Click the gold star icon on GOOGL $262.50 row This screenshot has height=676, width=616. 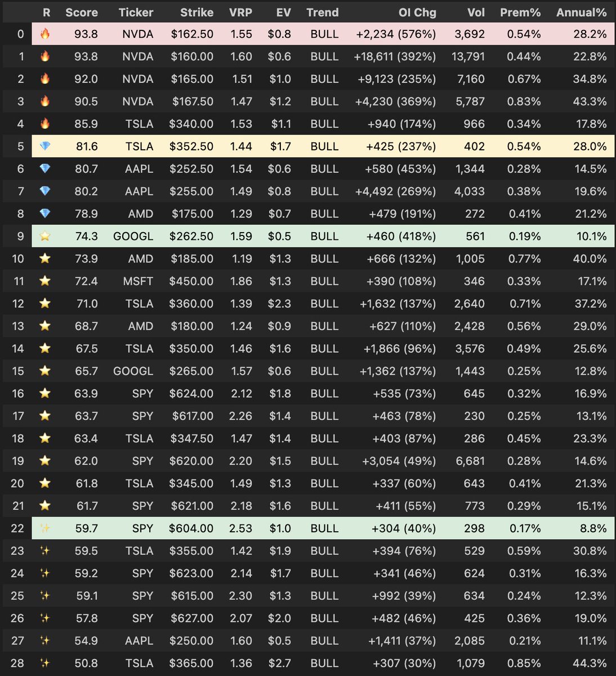(45, 236)
